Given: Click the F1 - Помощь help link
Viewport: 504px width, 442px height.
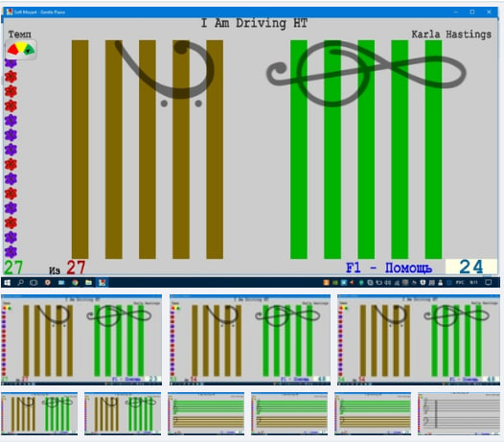Looking at the screenshot, I should (389, 268).
